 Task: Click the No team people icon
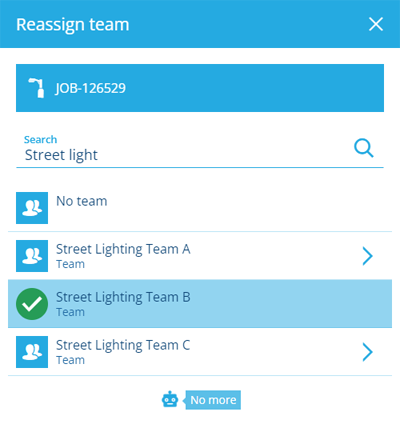(x=32, y=208)
